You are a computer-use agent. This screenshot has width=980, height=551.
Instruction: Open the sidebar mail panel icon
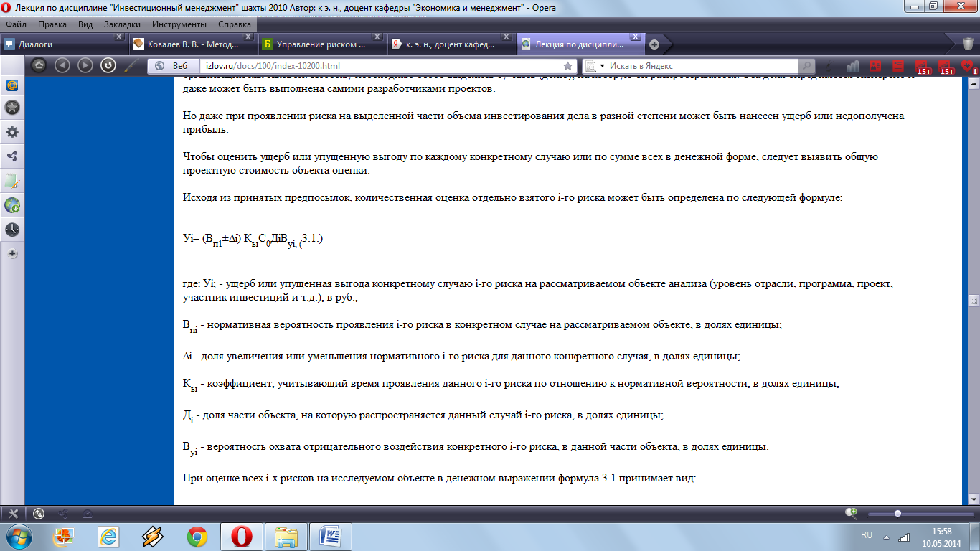(x=11, y=85)
